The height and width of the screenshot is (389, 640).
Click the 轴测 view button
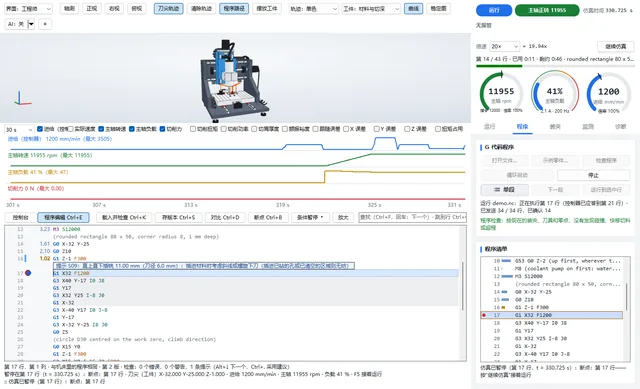tap(69, 9)
